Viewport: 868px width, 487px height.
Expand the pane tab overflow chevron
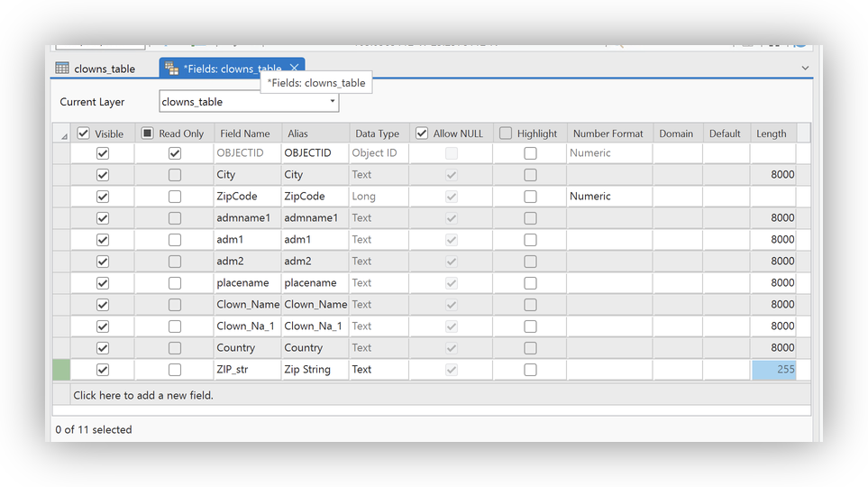(x=805, y=69)
